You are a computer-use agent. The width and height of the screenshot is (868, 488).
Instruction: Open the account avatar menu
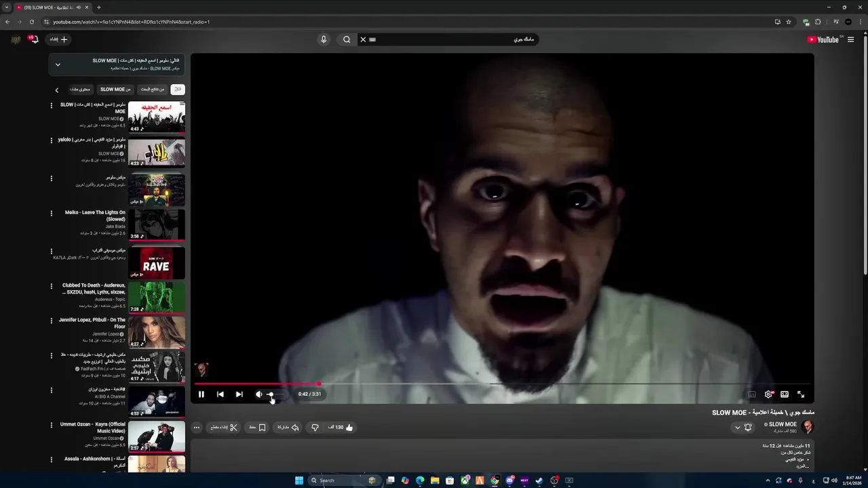point(16,39)
